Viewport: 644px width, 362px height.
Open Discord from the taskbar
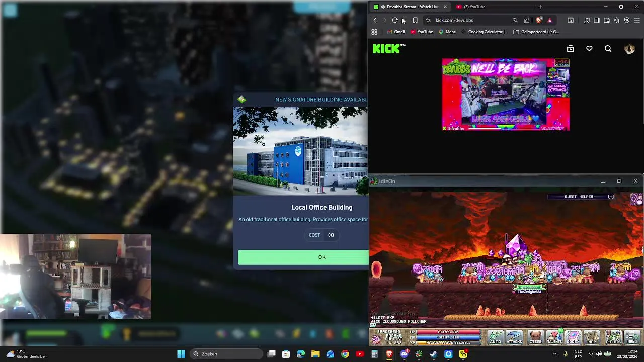click(x=404, y=354)
